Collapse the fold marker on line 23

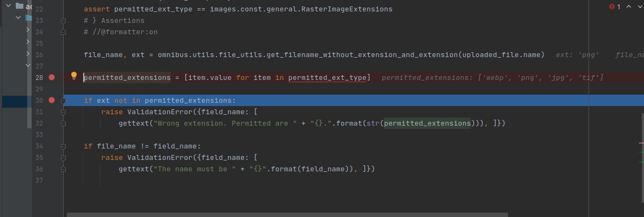(x=63, y=21)
